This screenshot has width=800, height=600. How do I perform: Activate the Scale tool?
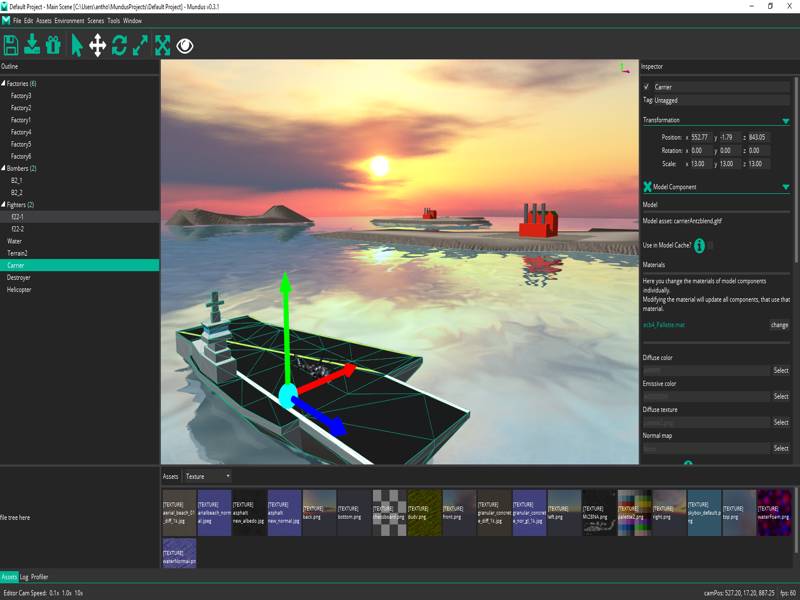pyautogui.click(x=140, y=45)
